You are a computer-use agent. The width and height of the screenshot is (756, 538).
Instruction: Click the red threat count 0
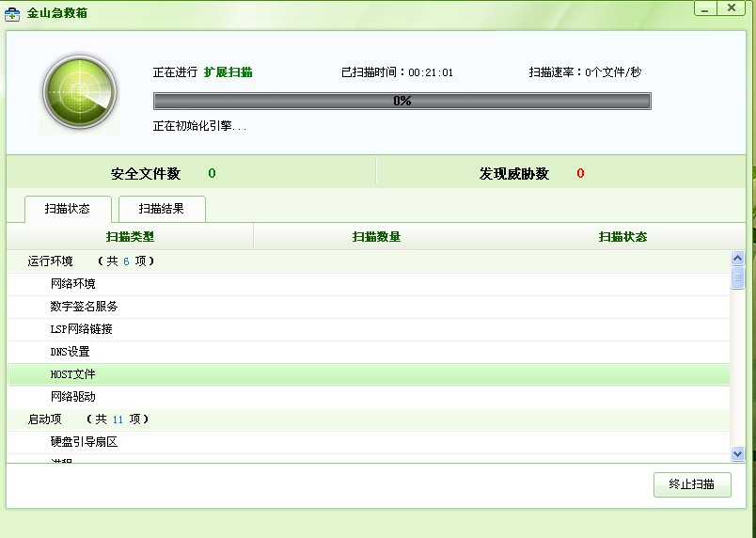click(x=580, y=174)
